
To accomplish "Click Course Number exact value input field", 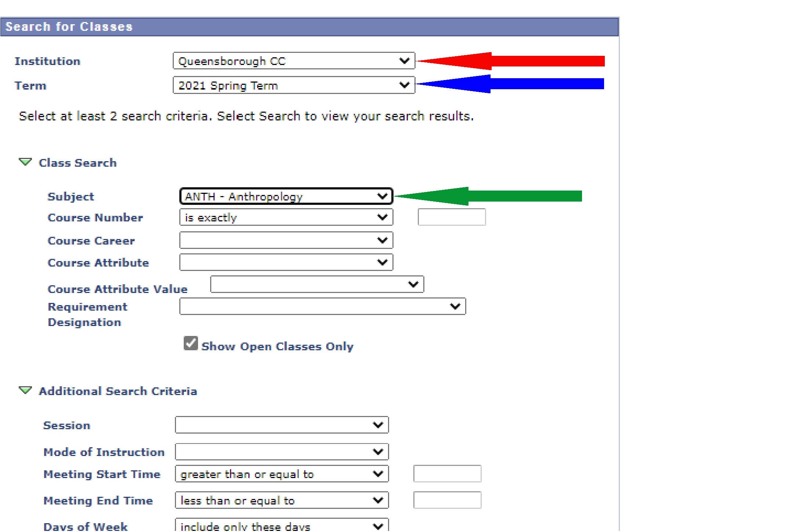I will (x=450, y=217).
